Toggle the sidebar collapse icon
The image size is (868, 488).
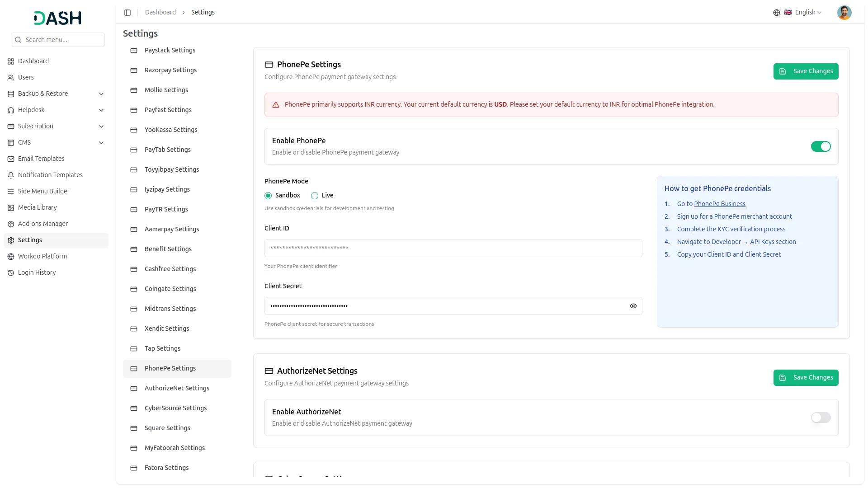pos(127,13)
